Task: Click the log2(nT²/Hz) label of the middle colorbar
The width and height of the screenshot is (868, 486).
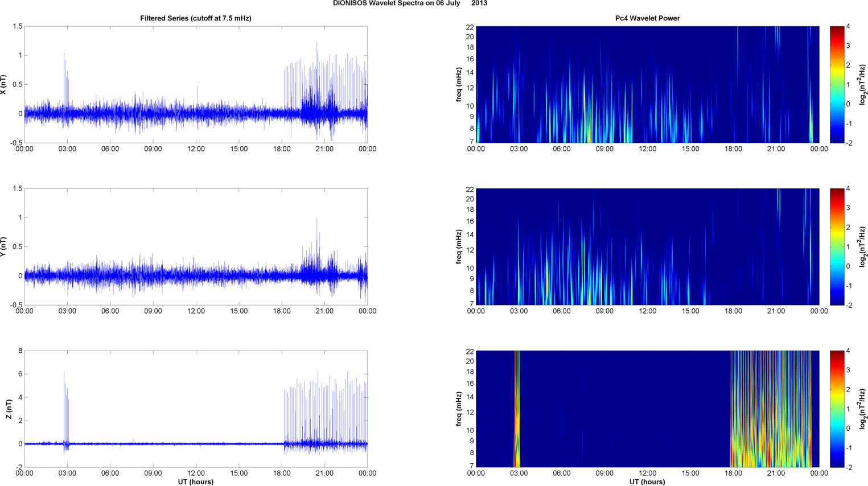Action: click(863, 247)
